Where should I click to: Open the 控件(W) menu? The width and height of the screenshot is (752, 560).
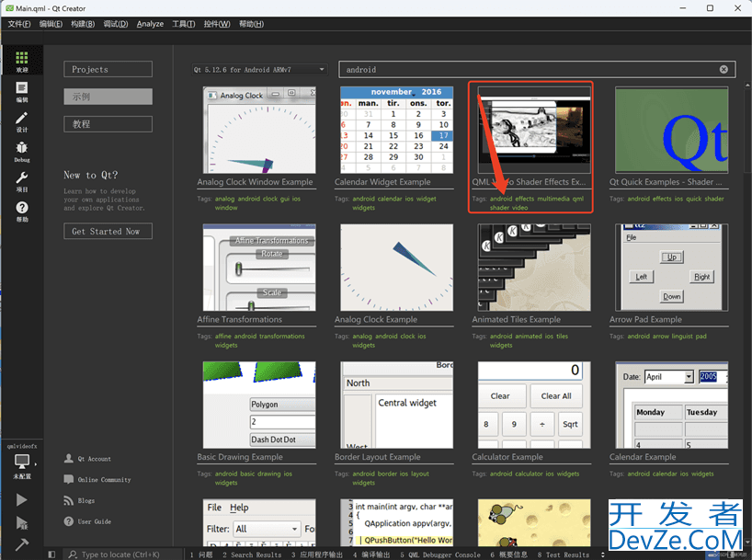point(217,24)
